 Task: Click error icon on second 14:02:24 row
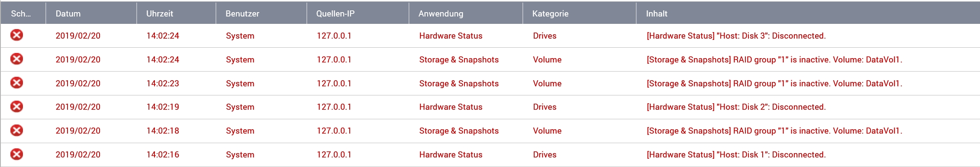16,59
